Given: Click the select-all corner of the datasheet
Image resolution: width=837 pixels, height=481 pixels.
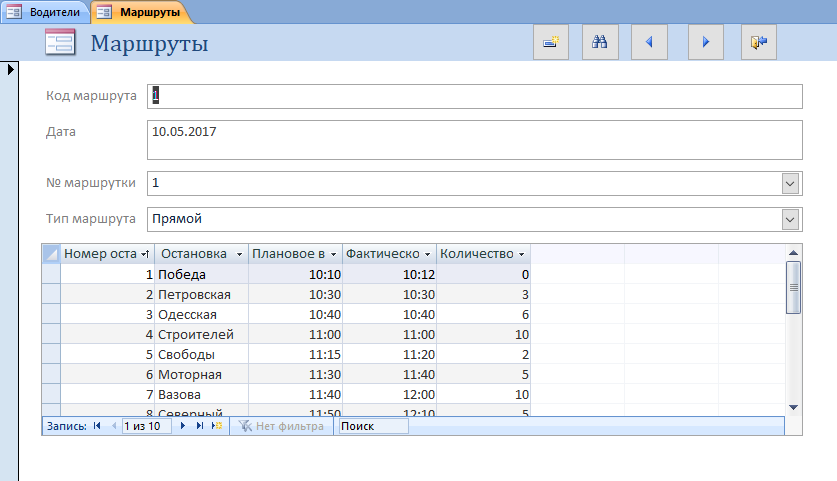Looking at the screenshot, I should click(51, 254).
